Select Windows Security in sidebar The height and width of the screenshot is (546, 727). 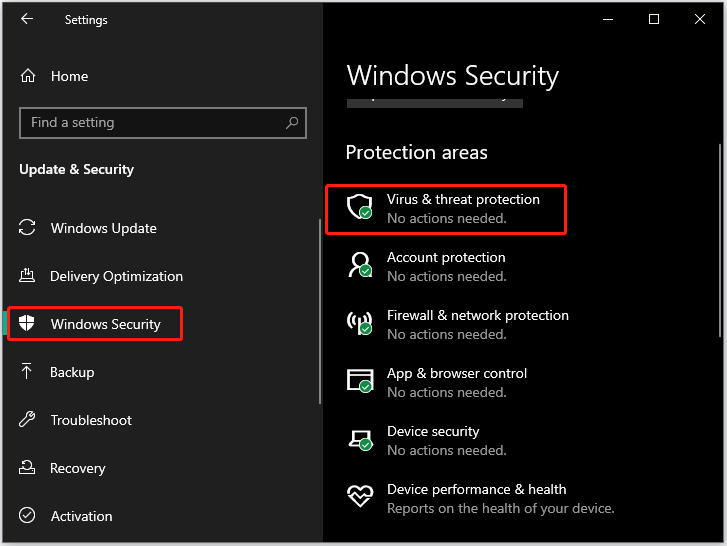click(x=105, y=324)
